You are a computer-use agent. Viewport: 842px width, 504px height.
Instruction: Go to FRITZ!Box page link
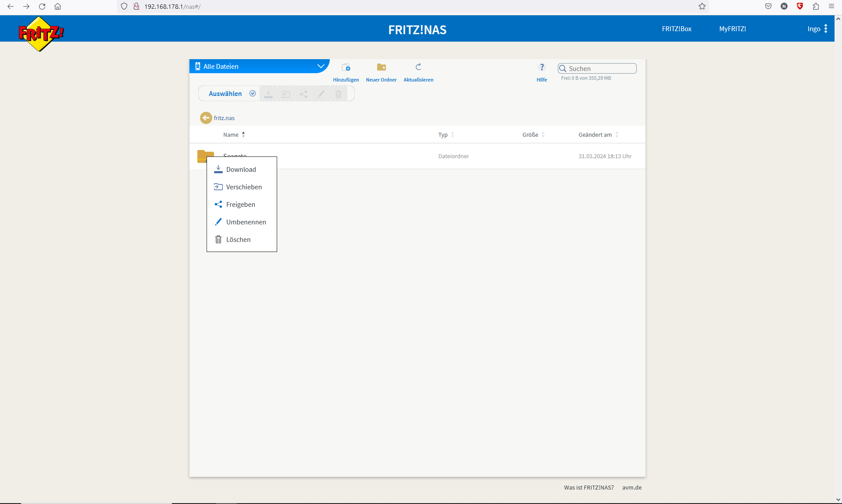point(676,29)
